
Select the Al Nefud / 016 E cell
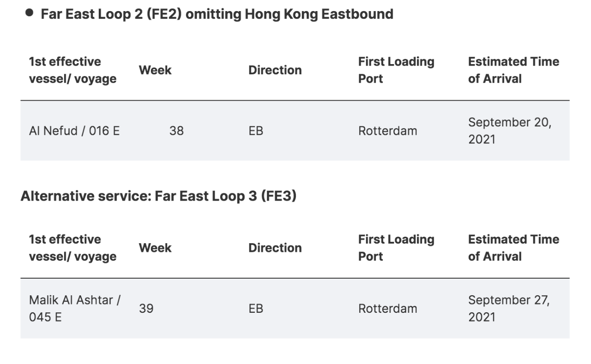(x=74, y=131)
